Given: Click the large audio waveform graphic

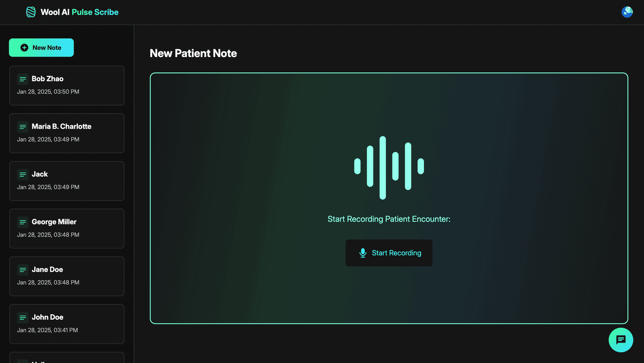Looking at the screenshot, I should [389, 167].
